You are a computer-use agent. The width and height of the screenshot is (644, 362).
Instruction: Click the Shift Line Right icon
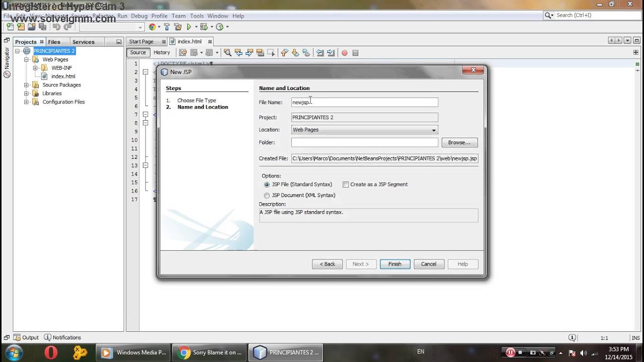pos(331,52)
